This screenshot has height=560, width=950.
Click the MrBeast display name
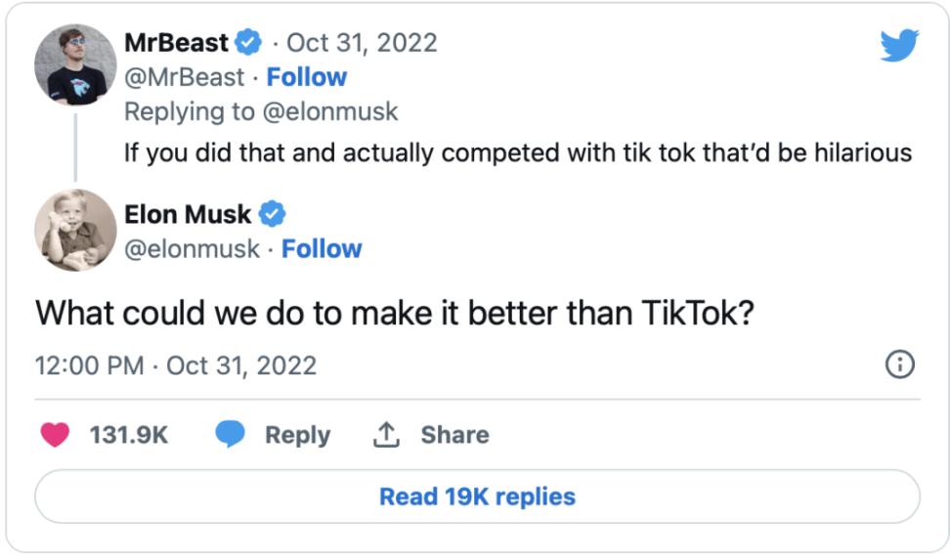(177, 43)
